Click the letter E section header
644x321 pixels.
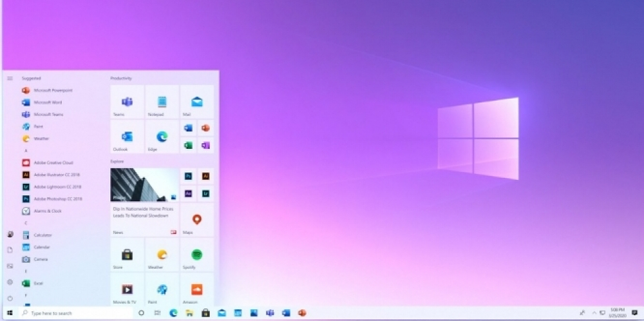coord(26,271)
